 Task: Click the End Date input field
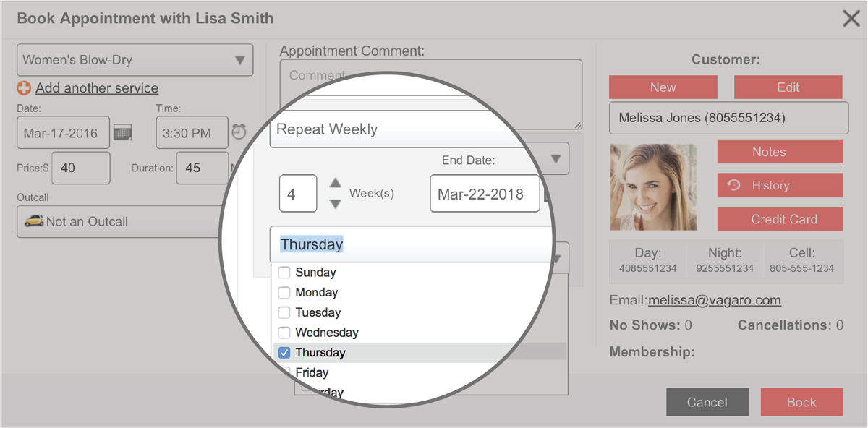[485, 194]
